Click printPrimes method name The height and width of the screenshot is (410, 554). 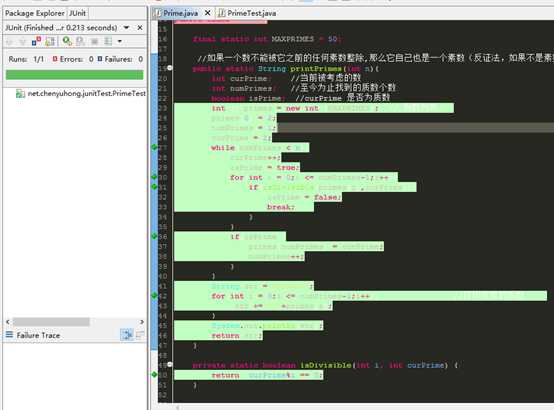(x=316, y=69)
